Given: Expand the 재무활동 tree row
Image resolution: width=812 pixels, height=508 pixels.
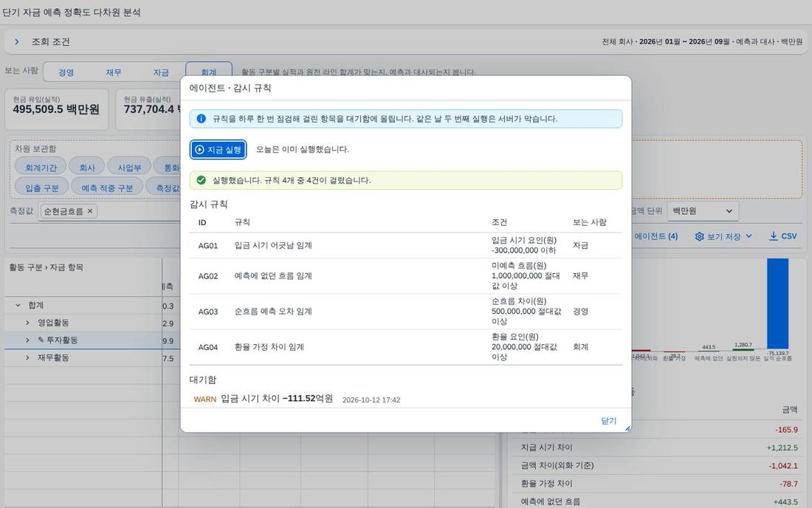Looking at the screenshot, I should click(x=27, y=358).
